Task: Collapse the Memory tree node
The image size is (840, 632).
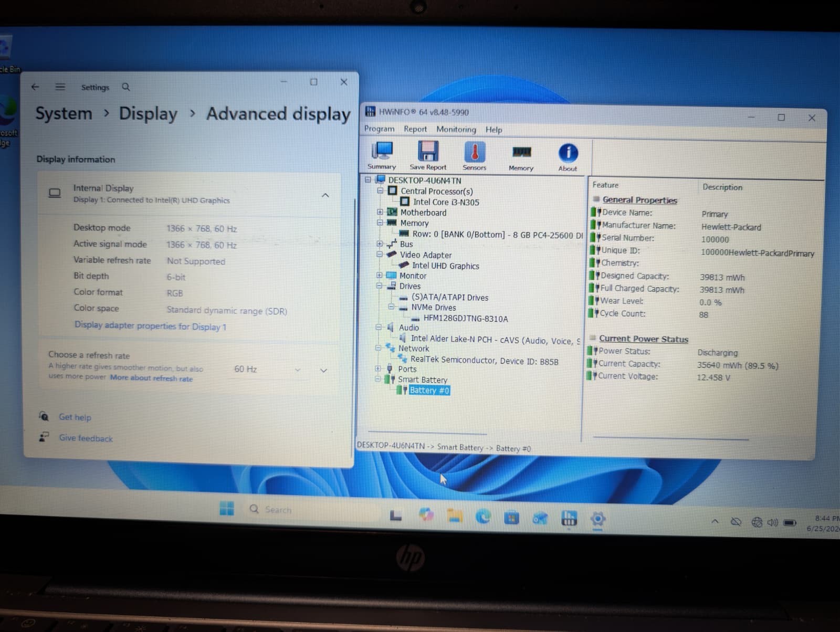Action: click(380, 223)
